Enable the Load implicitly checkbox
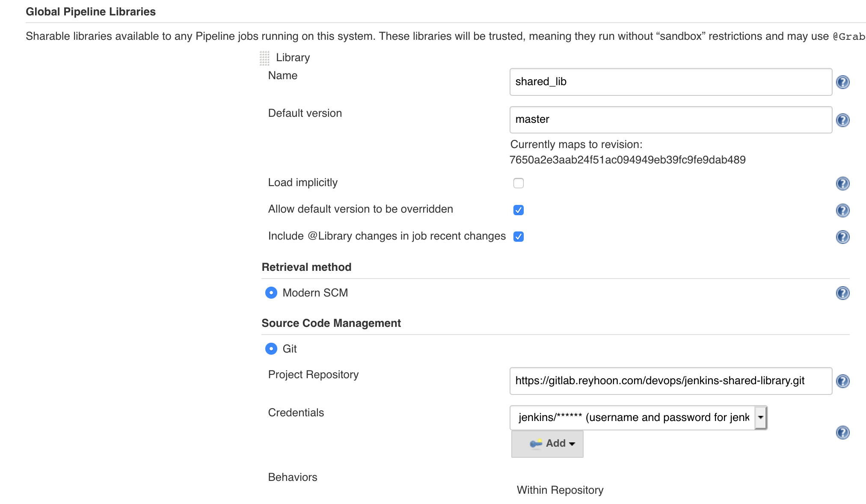The width and height of the screenshot is (866, 504). (518, 183)
